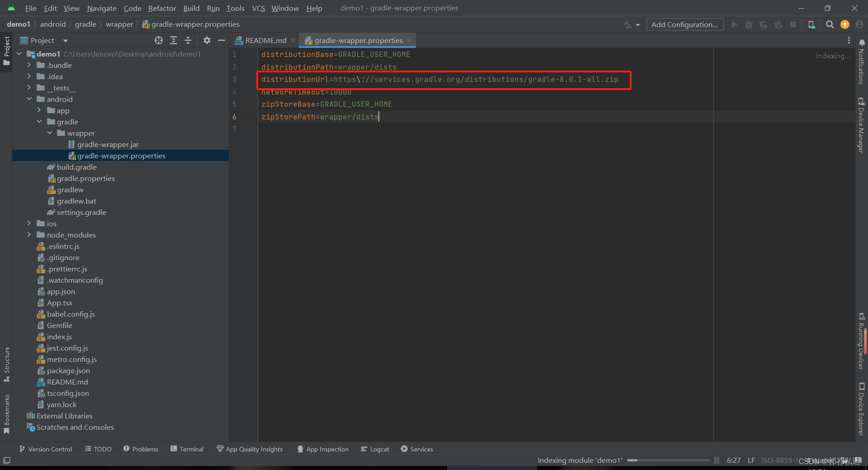Expand the app folder
868x470 pixels.
(x=39, y=110)
